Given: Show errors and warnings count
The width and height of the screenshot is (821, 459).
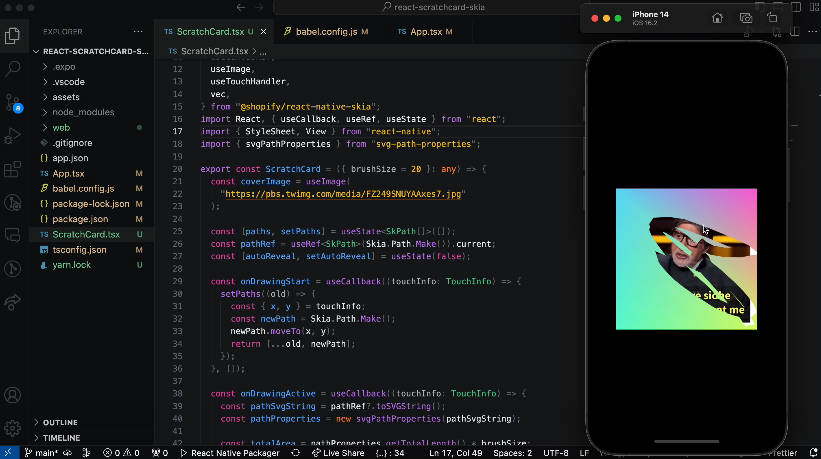Looking at the screenshot, I should 121,453.
